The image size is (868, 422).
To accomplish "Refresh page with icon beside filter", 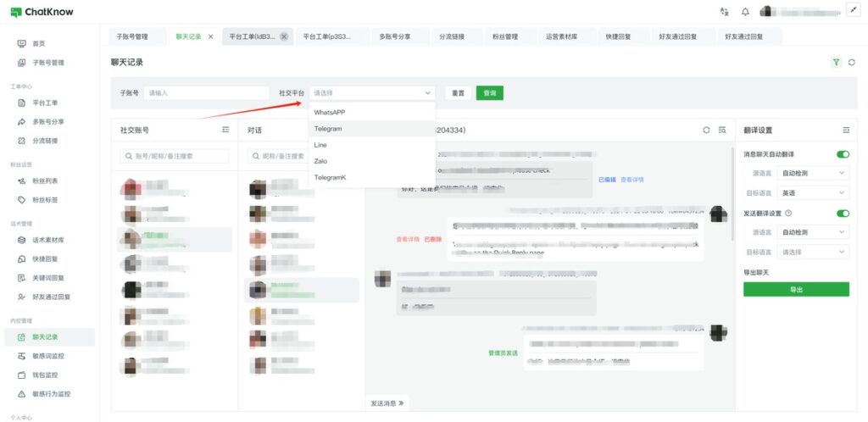I will click(x=851, y=63).
